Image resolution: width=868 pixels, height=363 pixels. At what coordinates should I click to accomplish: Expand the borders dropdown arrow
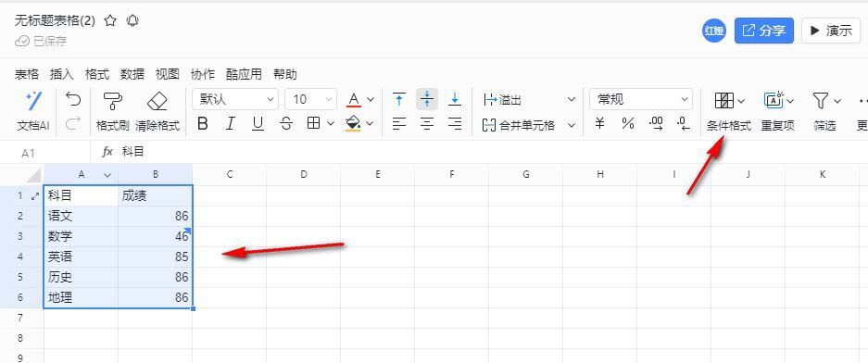tap(331, 123)
